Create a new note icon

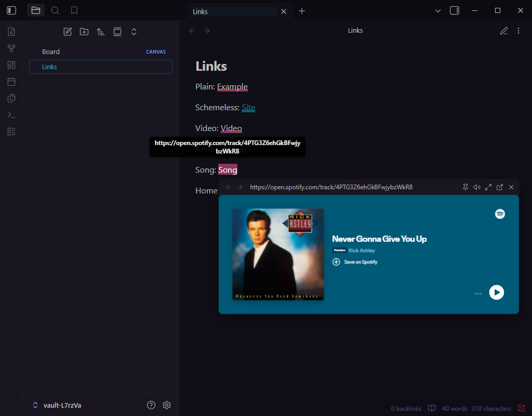point(68,32)
